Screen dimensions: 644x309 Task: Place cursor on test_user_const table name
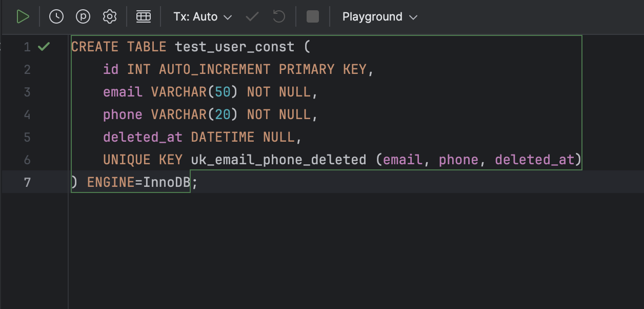coord(235,47)
